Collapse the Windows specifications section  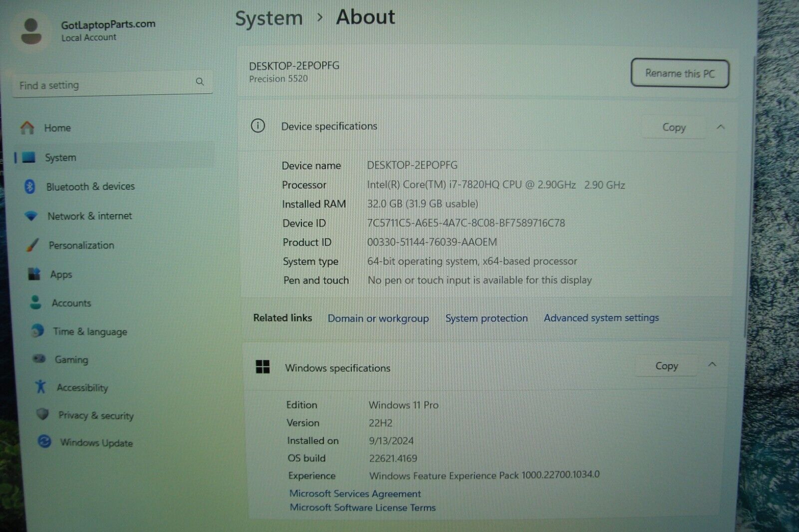713,365
